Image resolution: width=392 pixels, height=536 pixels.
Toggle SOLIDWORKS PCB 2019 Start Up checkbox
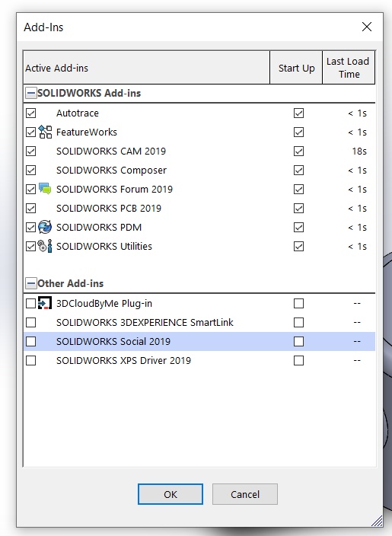point(298,208)
